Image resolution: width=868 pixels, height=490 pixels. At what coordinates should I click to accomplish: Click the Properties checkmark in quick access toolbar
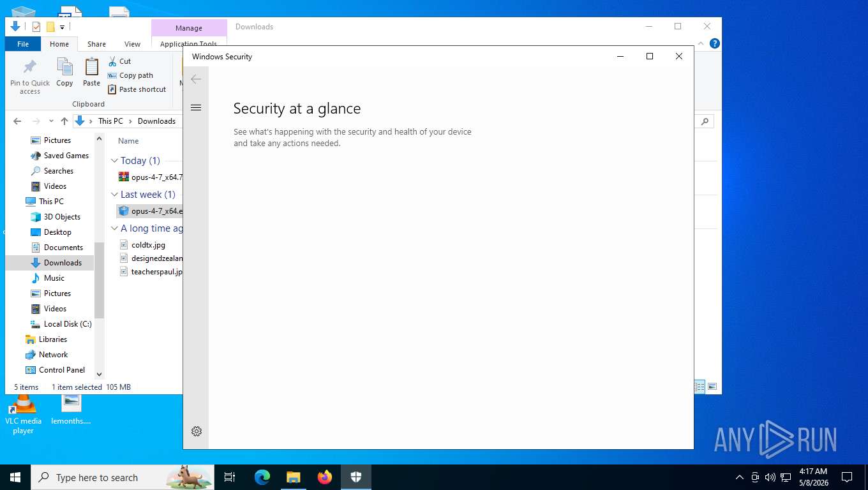point(36,27)
